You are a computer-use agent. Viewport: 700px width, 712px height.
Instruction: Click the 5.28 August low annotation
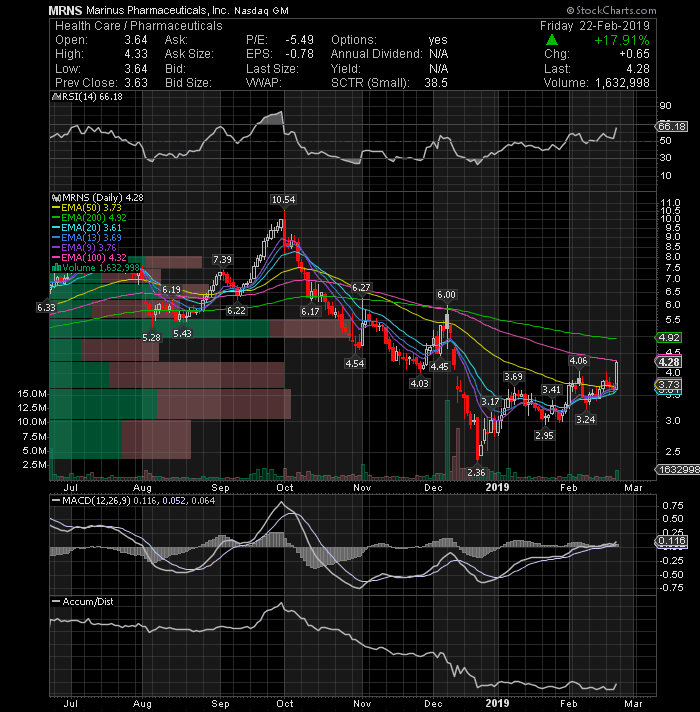pyautogui.click(x=151, y=337)
